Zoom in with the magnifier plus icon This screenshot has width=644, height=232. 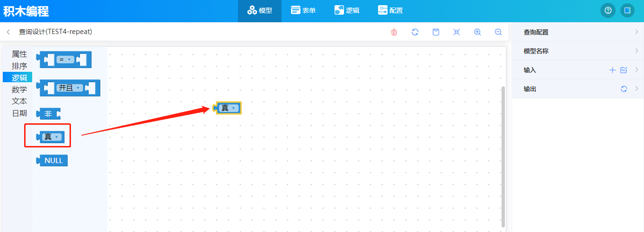pyautogui.click(x=477, y=32)
